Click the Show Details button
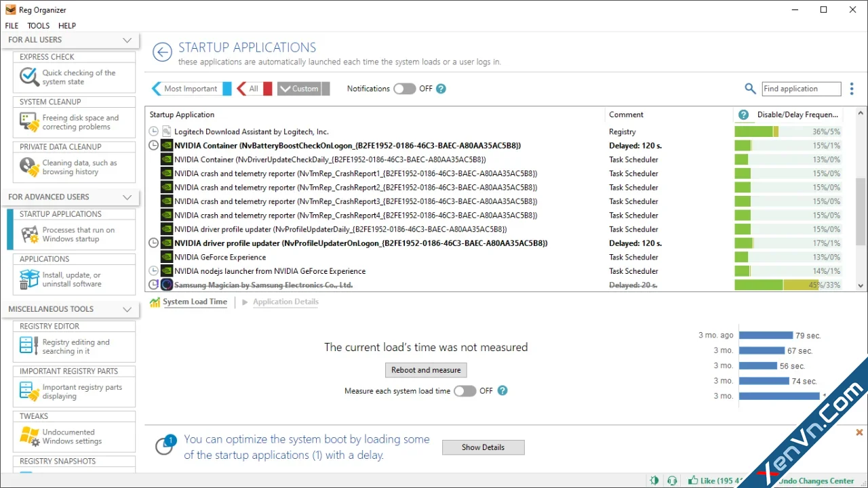868x488 pixels. tap(483, 447)
